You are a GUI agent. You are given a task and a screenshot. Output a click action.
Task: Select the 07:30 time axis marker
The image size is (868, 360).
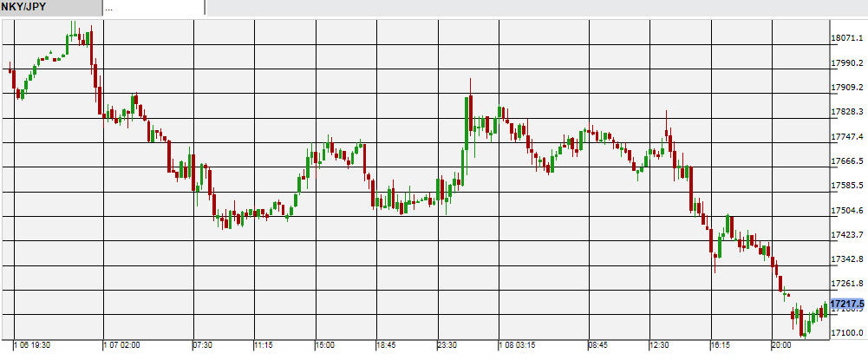coord(202,345)
